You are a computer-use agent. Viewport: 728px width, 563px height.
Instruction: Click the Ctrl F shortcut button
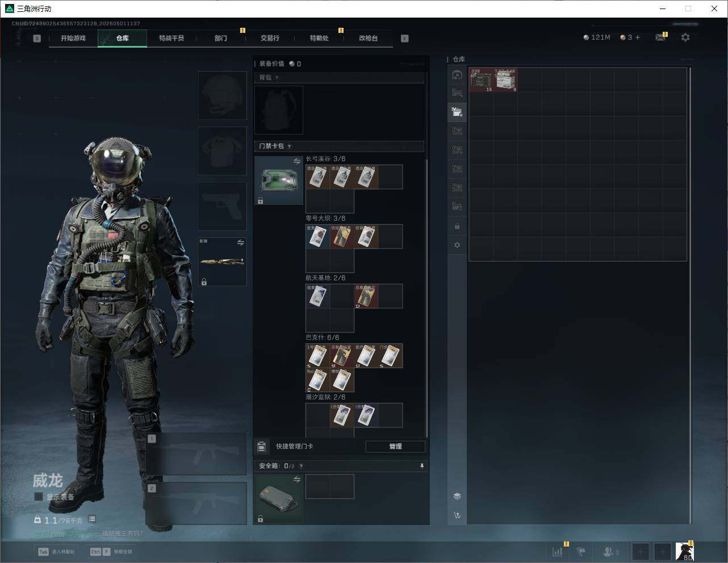pos(111,552)
